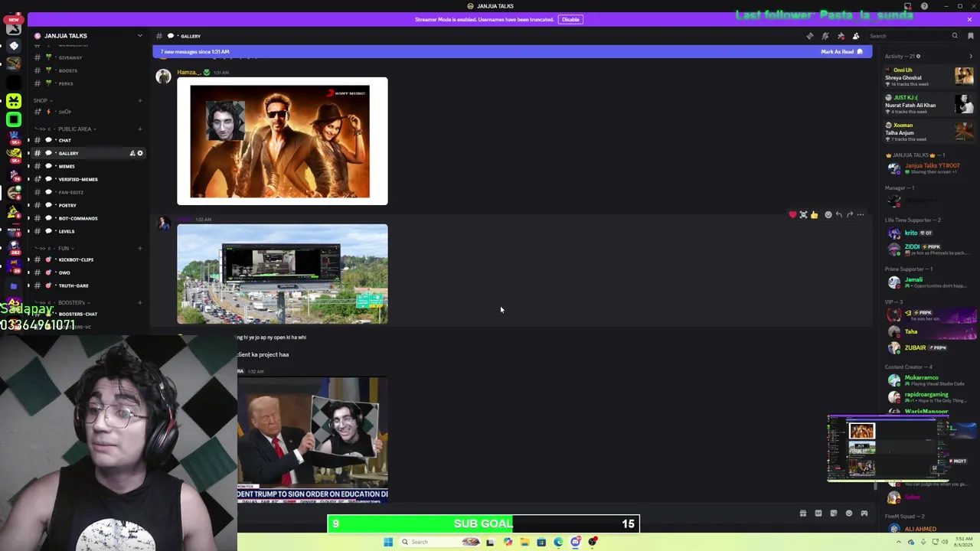Open the Help question mark icon
980x551 pixels.
coord(924,6)
